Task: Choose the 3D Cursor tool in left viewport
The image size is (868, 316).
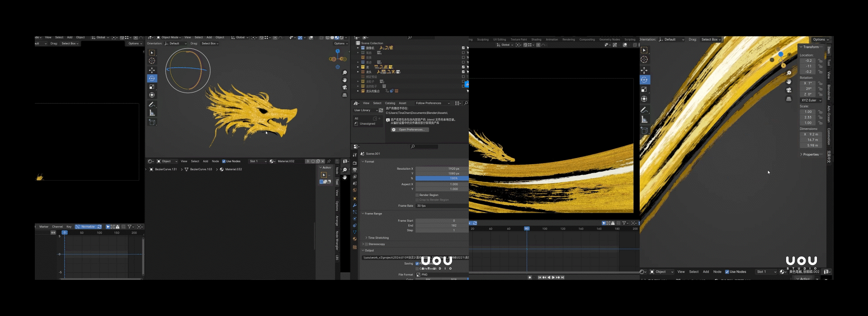Action: (152, 61)
